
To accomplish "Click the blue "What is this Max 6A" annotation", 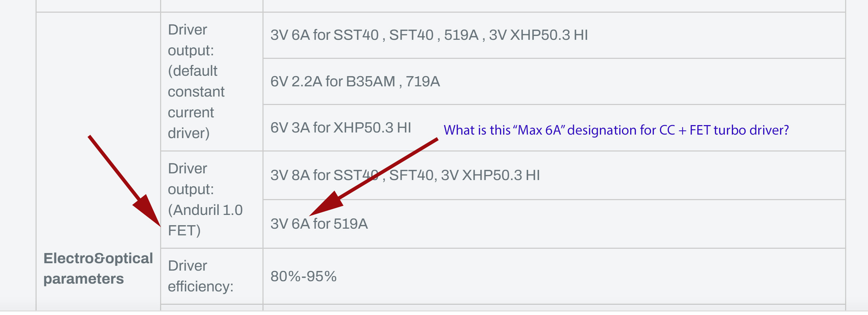I will (x=616, y=130).
